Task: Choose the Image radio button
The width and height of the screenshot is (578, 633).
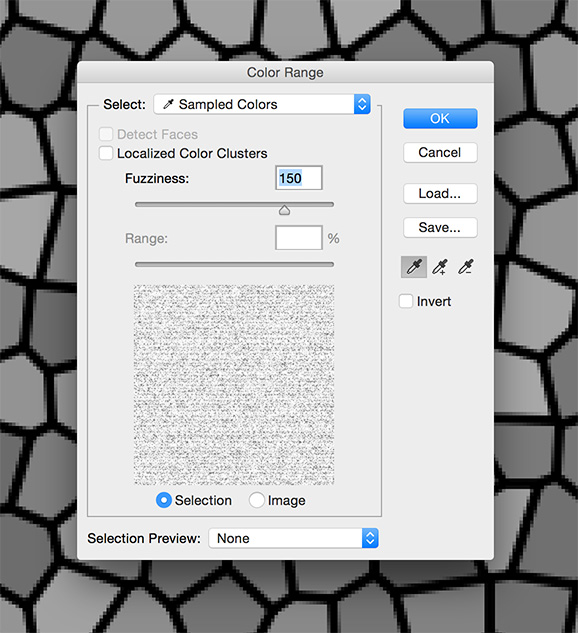Action: click(x=257, y=500)
